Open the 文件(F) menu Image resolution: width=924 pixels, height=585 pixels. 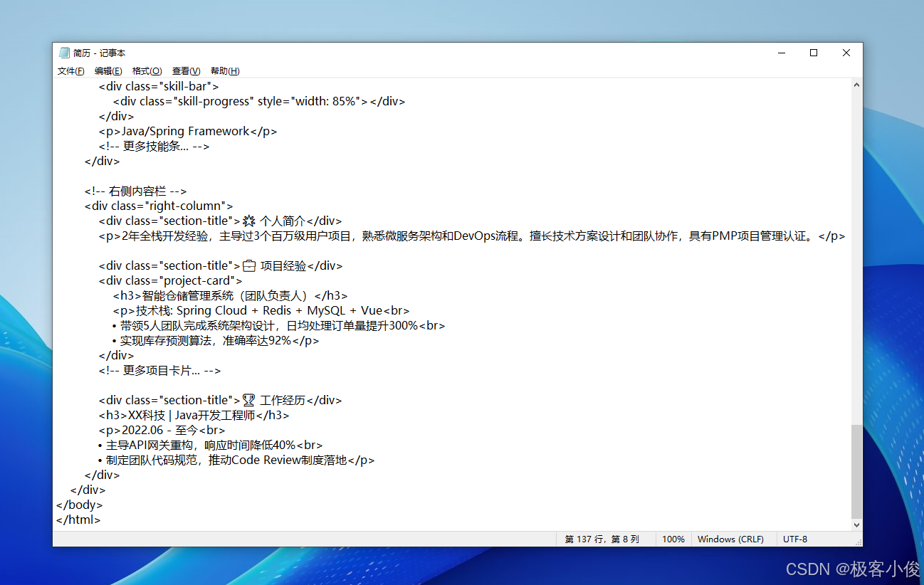(70, 71)
